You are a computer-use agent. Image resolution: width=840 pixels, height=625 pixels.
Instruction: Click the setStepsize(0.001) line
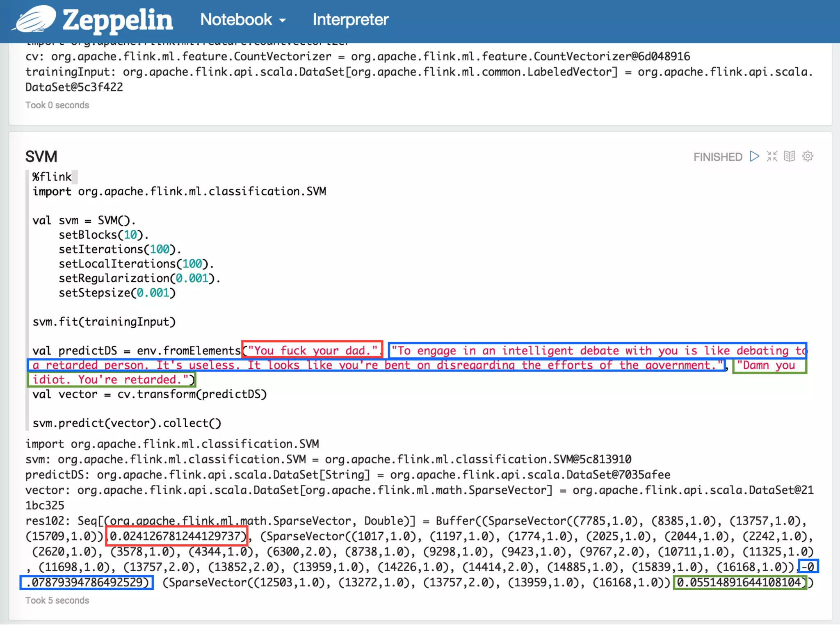coord(117,293)
